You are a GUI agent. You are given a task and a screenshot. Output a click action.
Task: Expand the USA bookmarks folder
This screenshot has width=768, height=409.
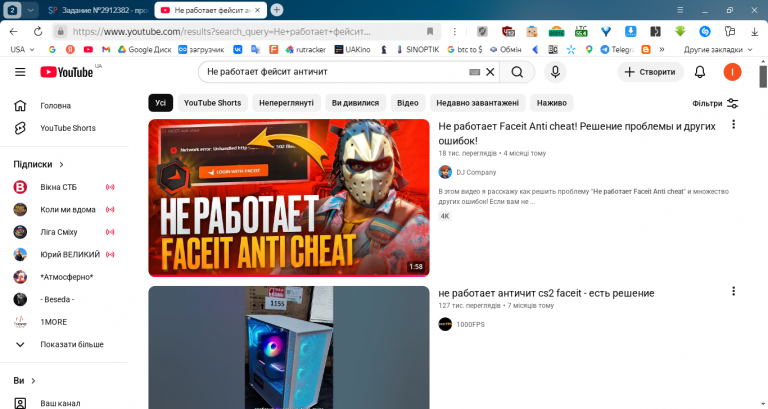[23, 49]
